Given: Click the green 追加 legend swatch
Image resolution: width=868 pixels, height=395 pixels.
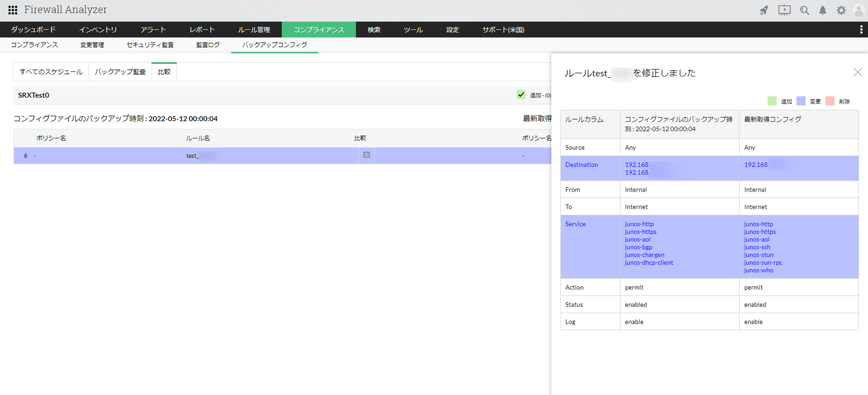Looking at the screenshot, I should [x=772, y=101].
